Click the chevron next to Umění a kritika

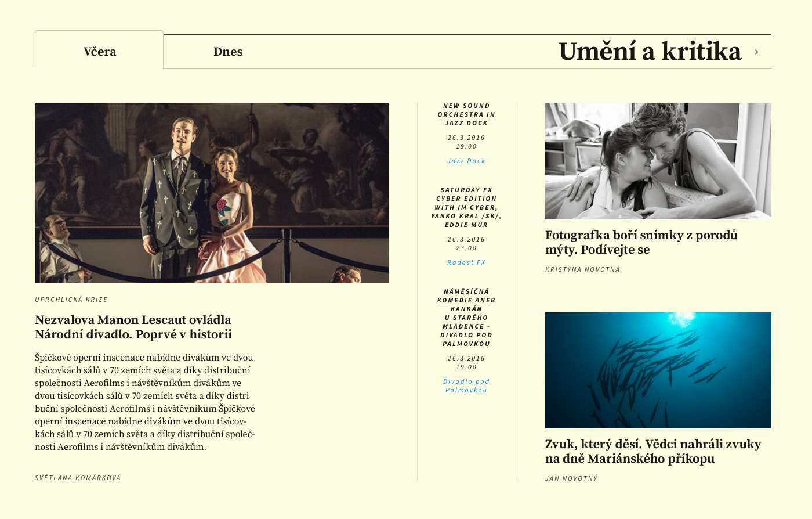756,52
